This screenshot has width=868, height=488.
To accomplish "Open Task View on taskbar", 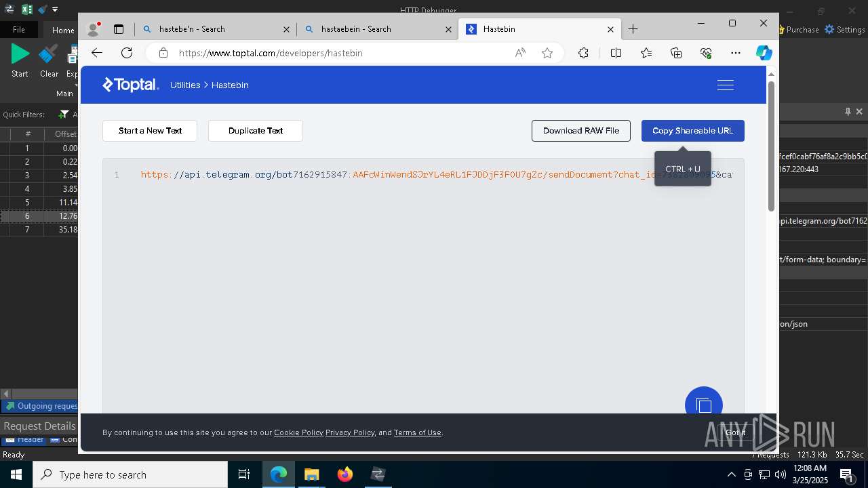I will click(x=244, y=474).
